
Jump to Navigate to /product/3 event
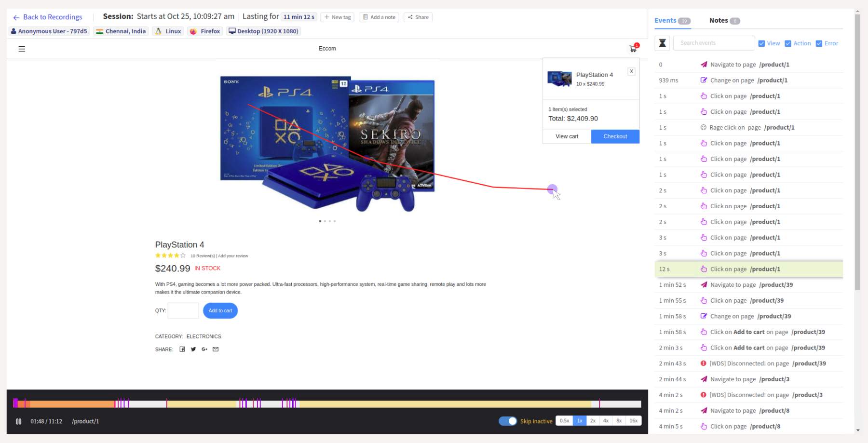748,379
